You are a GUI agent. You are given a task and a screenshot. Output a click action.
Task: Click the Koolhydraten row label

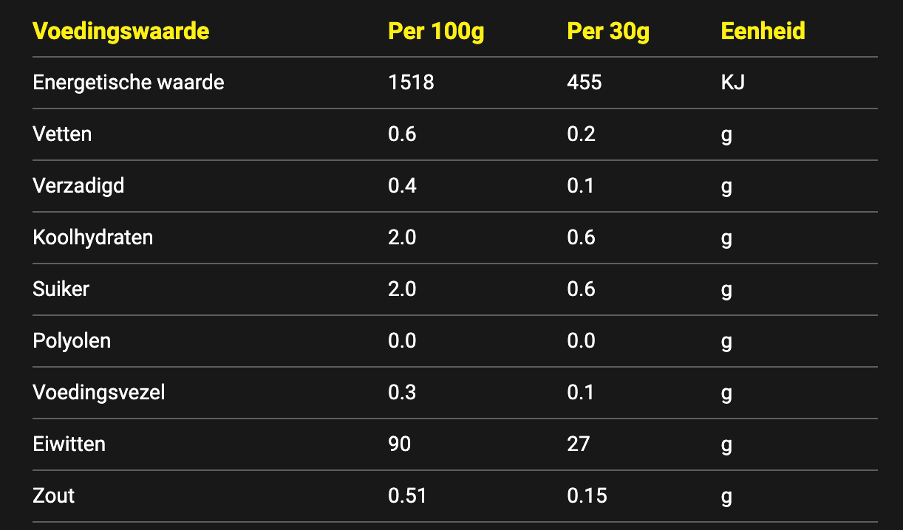coord(93,238)
